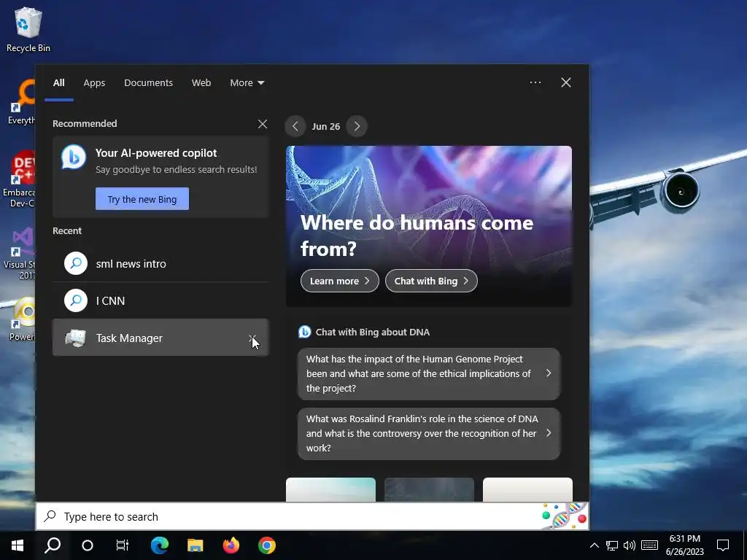
Task: Switch to the Apps tab
Action: [94, 83]
